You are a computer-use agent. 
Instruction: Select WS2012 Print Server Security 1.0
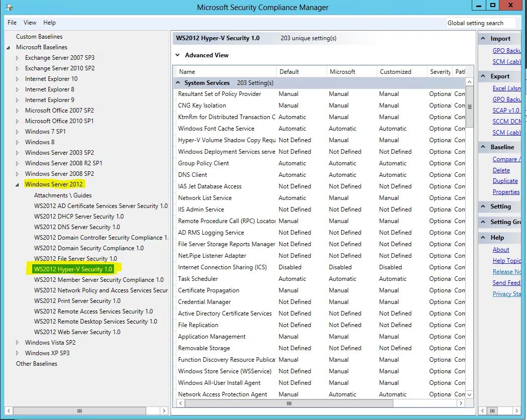click(x=77, y=301)
